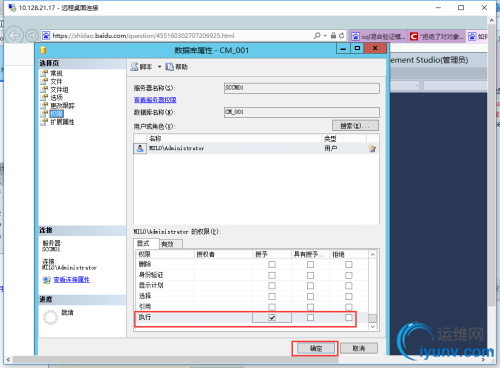Check 授予 for the 显示计划 permission
The height and width of the screenshot is (368, 500).
coord(272,286)
